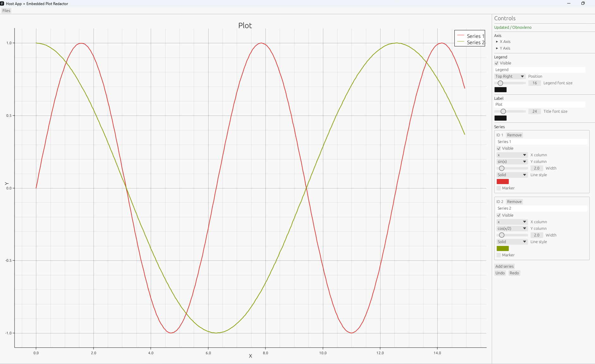Open Series 1 Y column dropdown
Screen dimensions: 595x364
click(512, 162)
